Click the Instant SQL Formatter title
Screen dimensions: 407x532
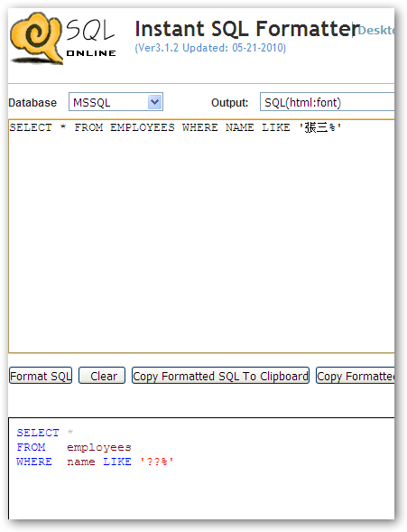[247, 29]
